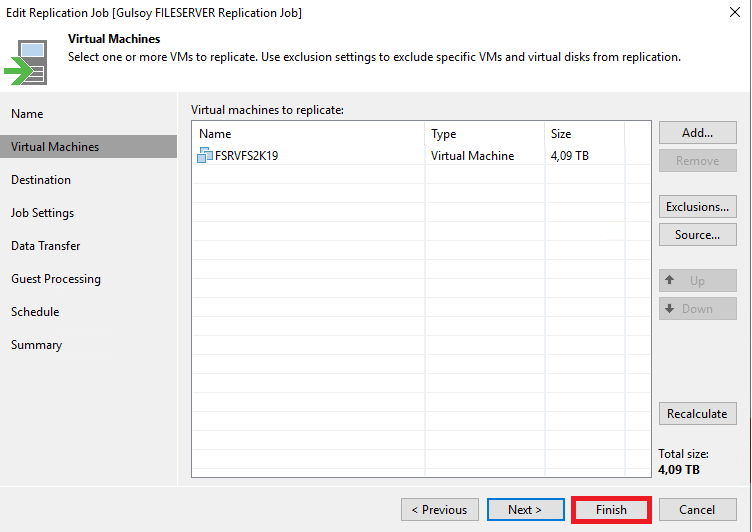752x532 pixels.
Task: Click the FSRVFS2K19 virtual machine icon
Action: point(205,155)
